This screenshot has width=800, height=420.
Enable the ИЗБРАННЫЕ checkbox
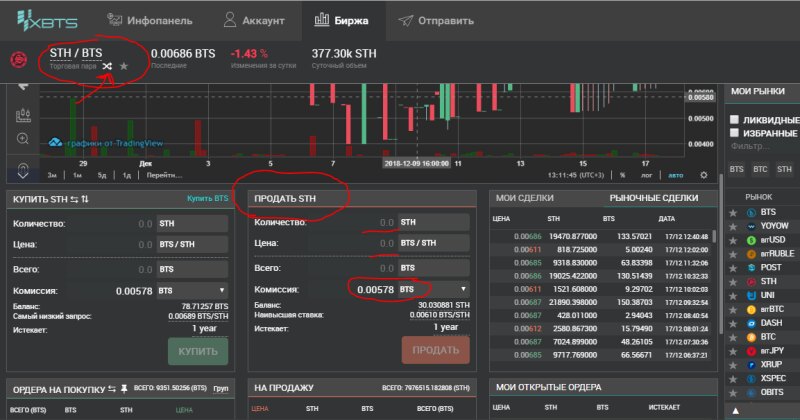coord(734,133)
